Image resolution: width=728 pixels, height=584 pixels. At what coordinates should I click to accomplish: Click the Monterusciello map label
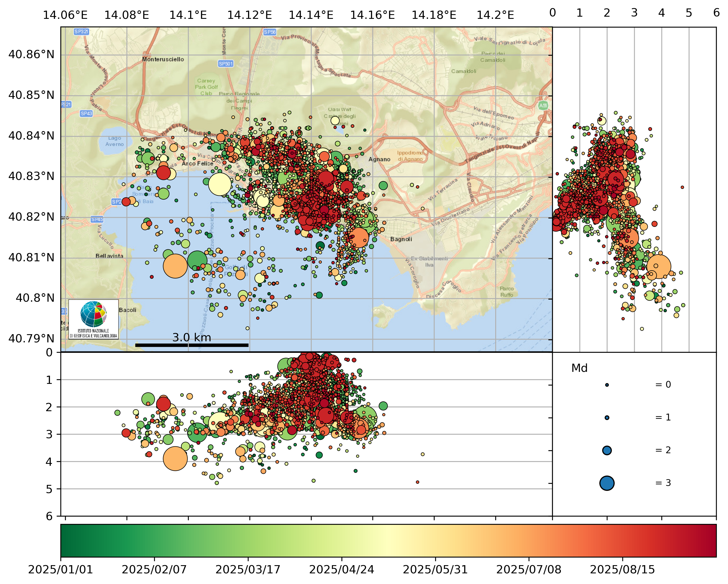163,60
